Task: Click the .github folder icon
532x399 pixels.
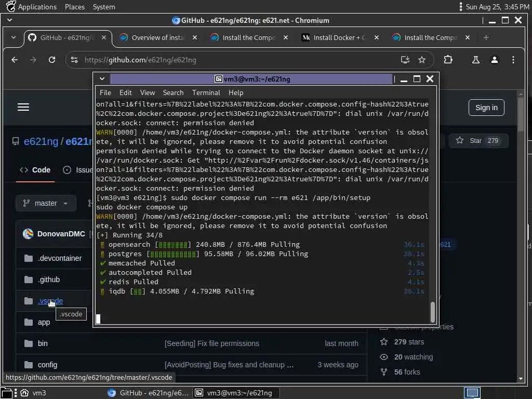Action: 29,280
